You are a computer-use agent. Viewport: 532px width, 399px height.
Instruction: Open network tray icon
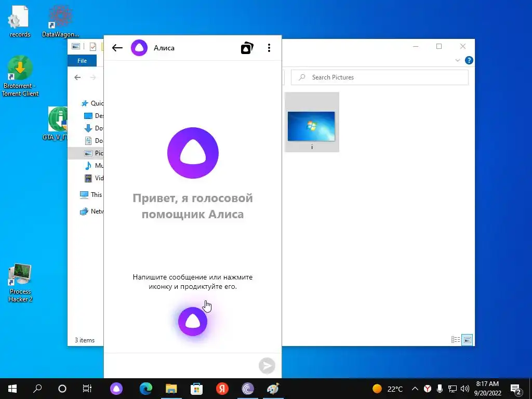pos(453,389)
